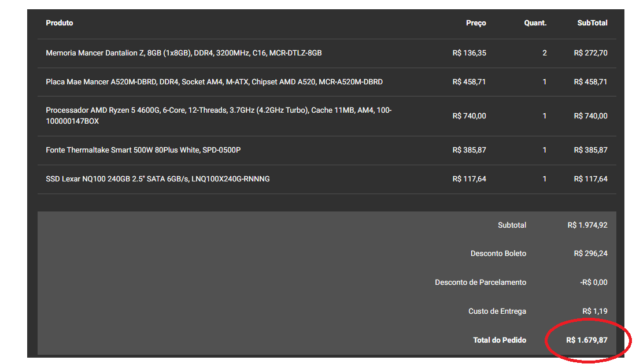This screenshot has height=364, width=636.
Task: Click the Preço column header
Action: (476, 23)
